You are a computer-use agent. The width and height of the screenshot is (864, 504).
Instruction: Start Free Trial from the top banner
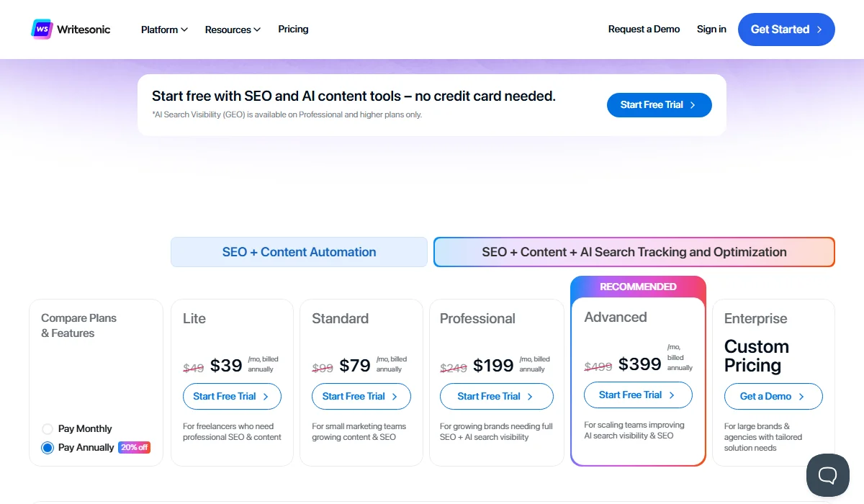point(659,104)
